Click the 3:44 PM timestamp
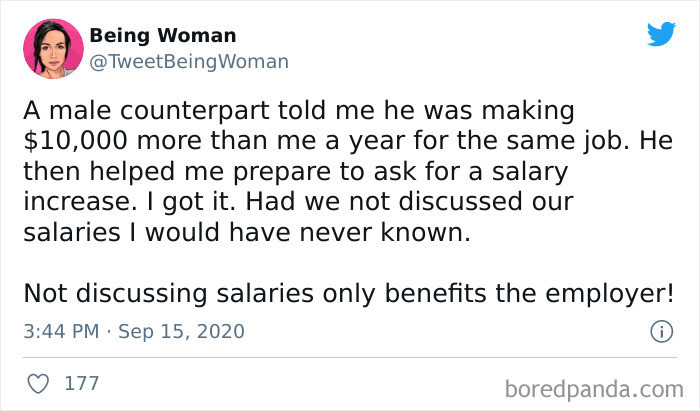Screen dimensions: 700x411 59,330
